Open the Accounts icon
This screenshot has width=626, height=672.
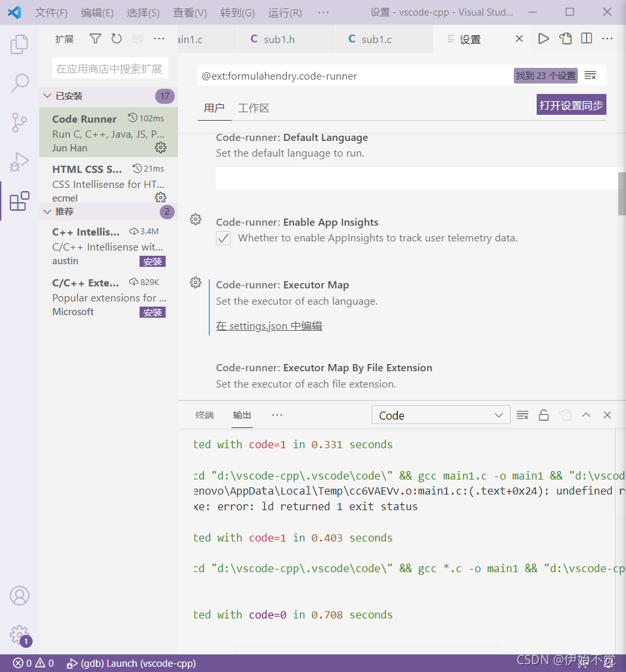(20, 595)
